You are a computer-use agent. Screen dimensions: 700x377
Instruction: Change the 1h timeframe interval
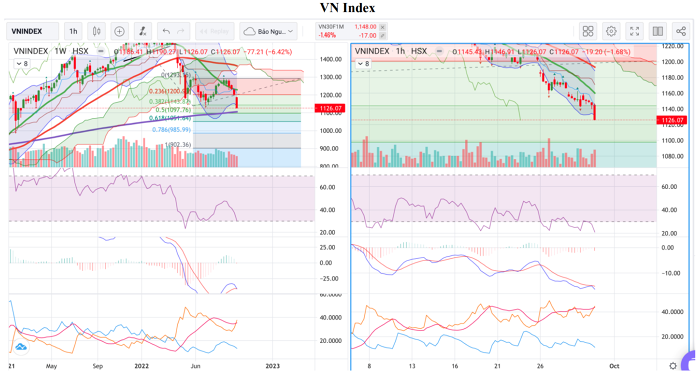click(x=73, y=31)
